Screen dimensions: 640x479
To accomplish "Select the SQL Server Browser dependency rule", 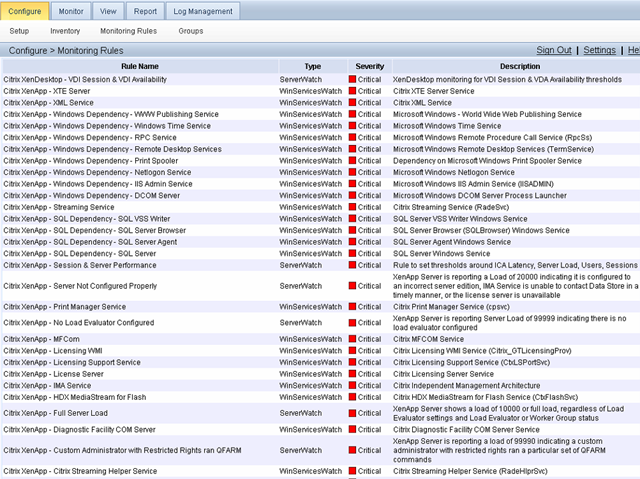I will 94,230.
